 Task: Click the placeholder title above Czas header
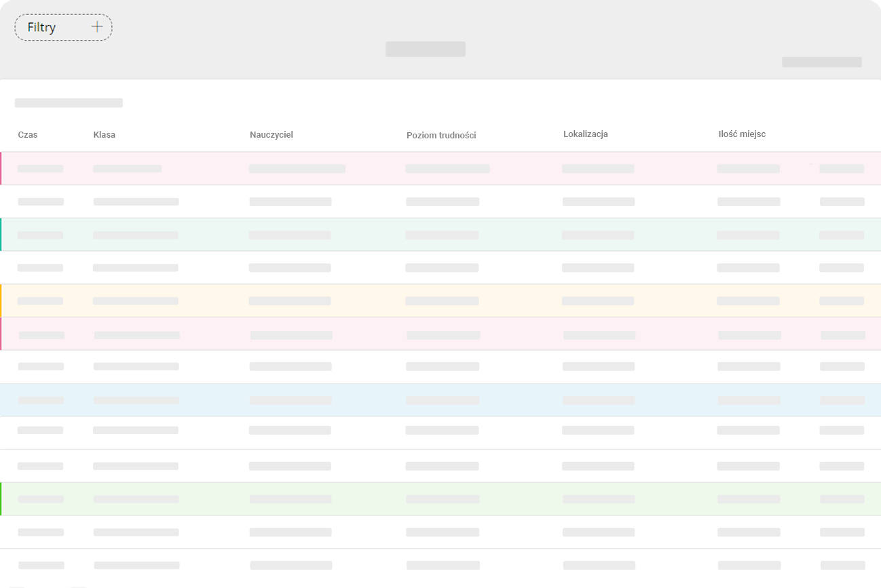click(69, 103)
